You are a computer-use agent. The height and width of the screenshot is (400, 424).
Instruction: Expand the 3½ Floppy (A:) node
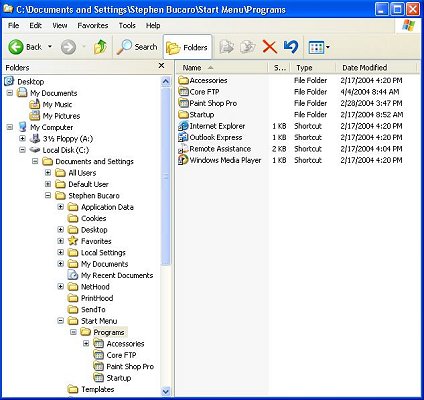click(x=22, y=138)
